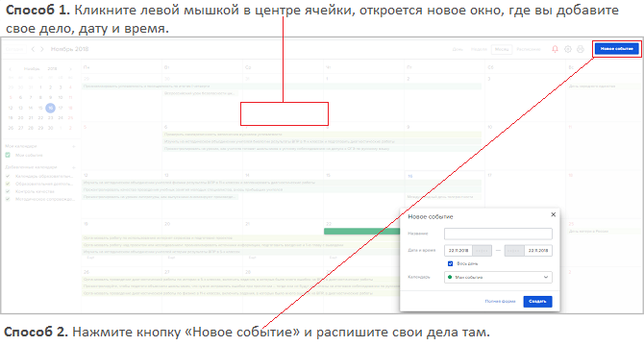Go to next month with right arrow
Viewport: 644px width, 346px height.
pos(42,49)
